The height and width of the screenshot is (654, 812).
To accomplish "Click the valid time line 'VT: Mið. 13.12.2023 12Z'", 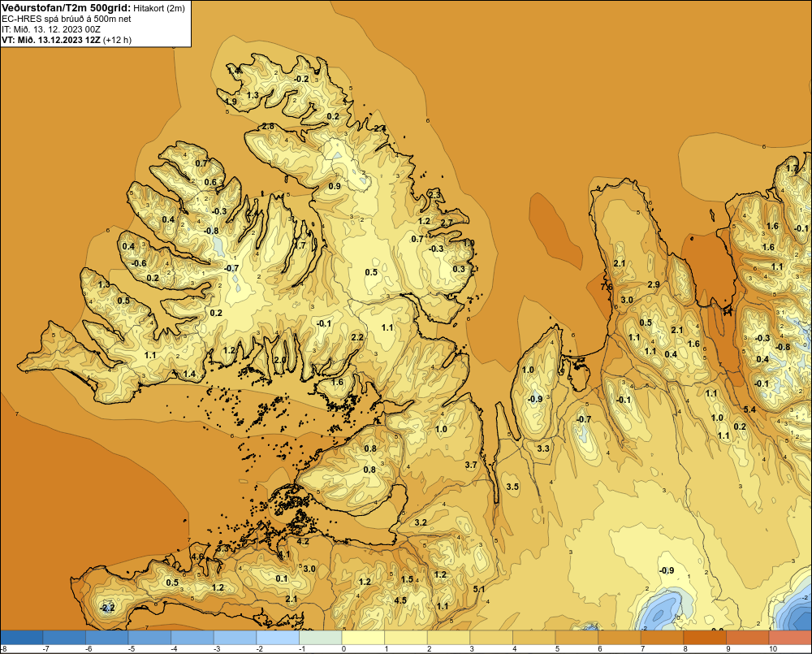I will tap(51, 40).
